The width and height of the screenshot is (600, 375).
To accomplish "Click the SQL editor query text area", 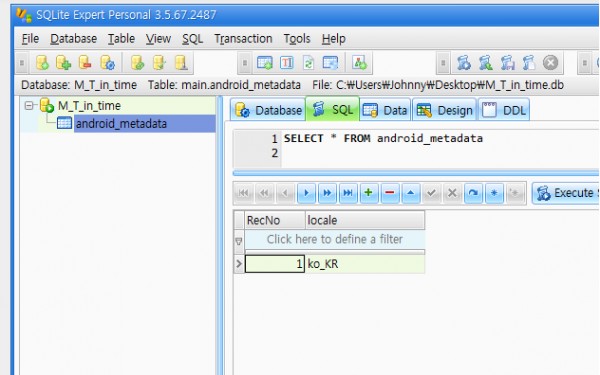I will point(440,148).
